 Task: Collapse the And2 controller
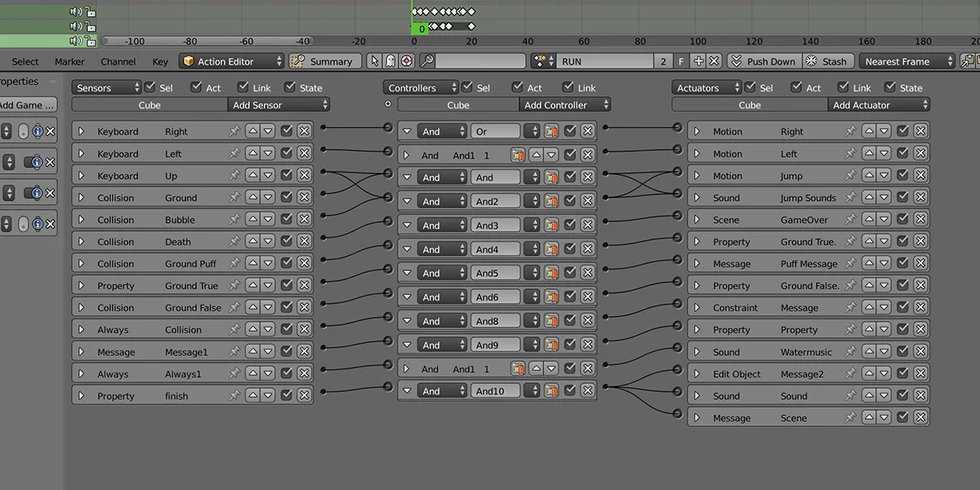coord(407,202)
